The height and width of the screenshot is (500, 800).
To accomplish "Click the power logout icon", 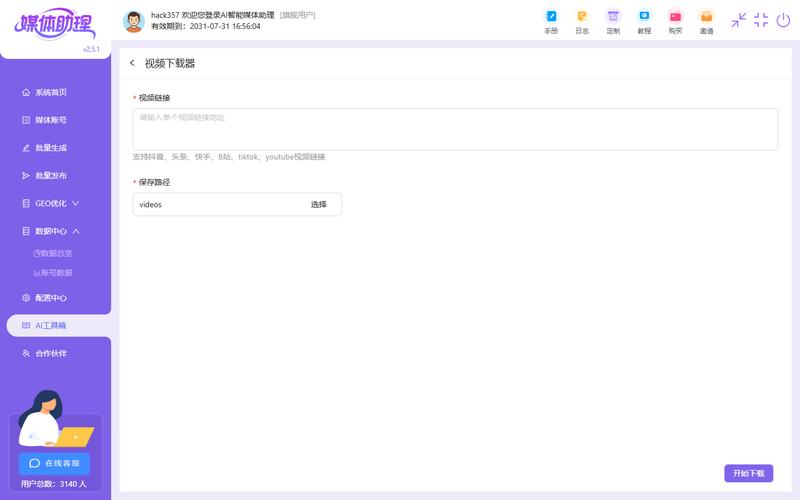I will (x=783, y=20).
